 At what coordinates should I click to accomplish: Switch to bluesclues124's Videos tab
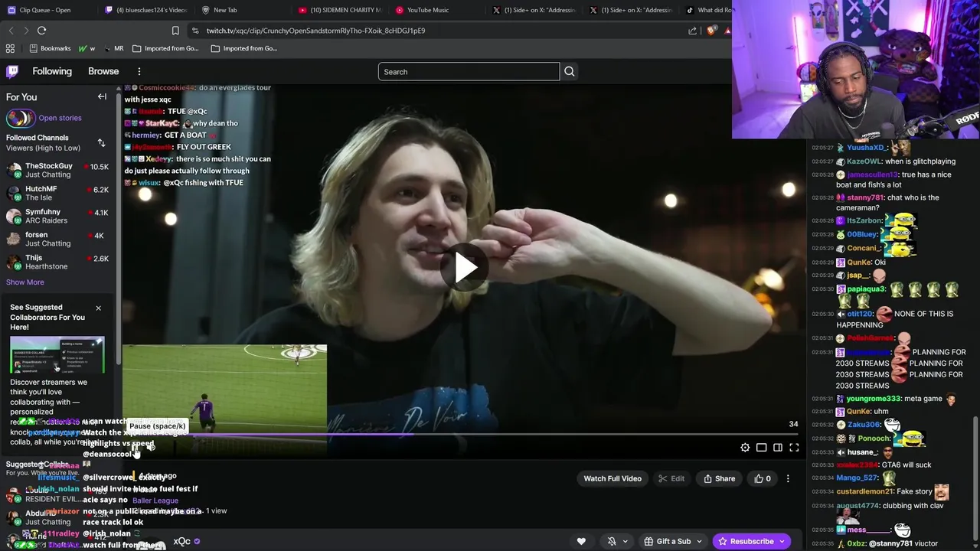145,10
